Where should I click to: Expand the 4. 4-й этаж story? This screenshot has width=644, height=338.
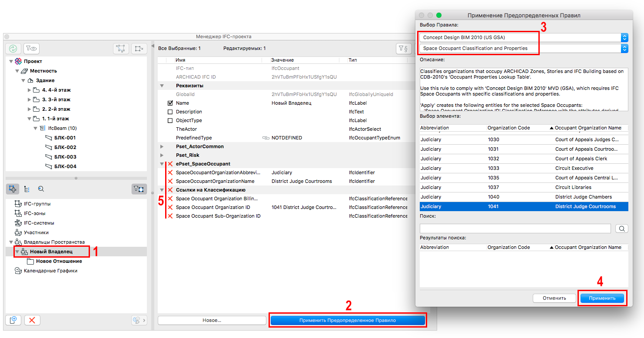[30, 90]
